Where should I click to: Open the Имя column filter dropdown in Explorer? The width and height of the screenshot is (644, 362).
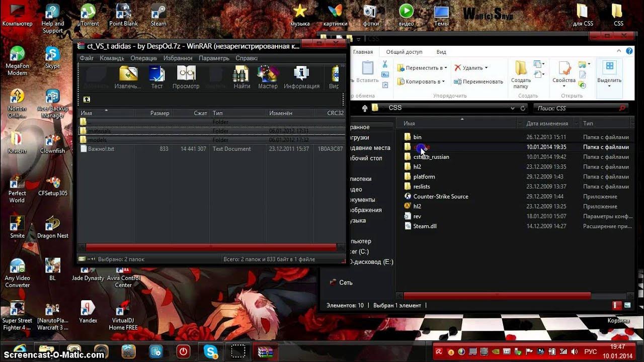point(520,123)
